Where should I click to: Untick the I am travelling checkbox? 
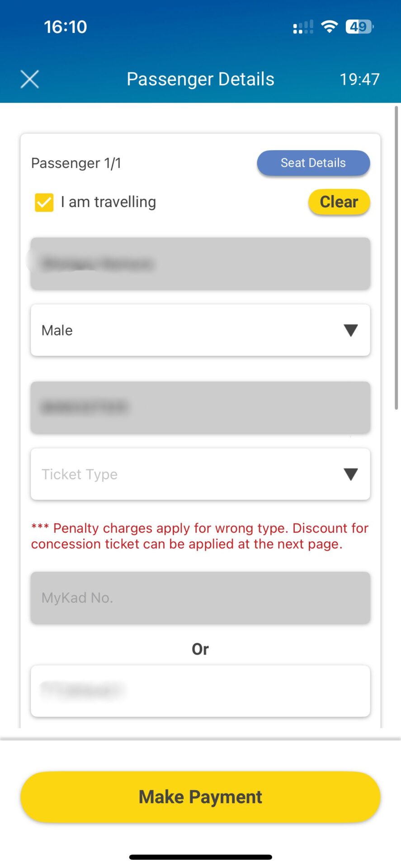tap(44, 202)
